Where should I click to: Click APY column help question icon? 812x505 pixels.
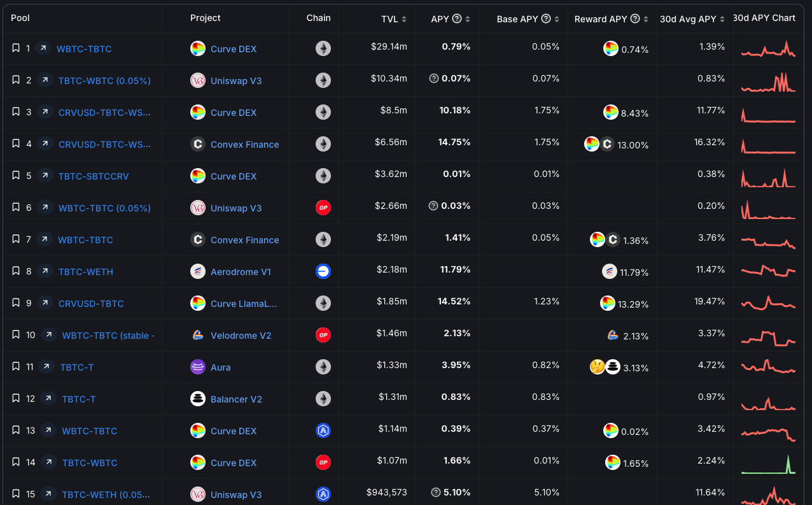pyautogui.click(x=457, y=19)
